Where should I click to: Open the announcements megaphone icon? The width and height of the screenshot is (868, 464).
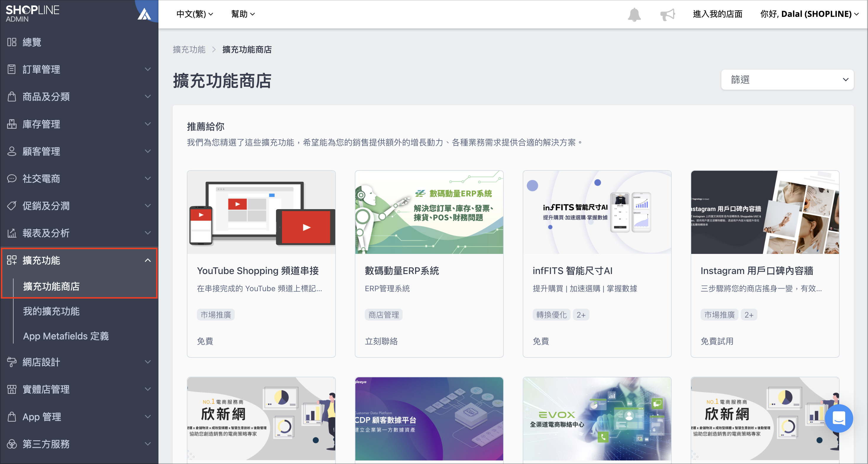pos(667,14)
